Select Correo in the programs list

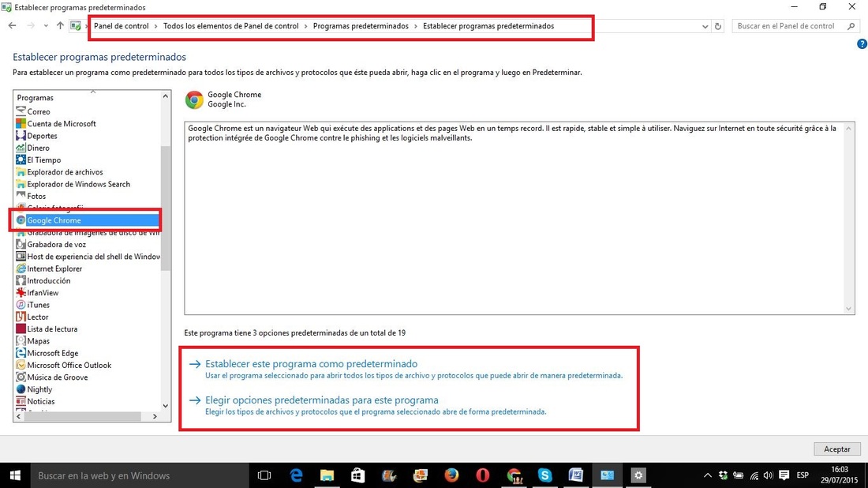[x=38, y=111]
